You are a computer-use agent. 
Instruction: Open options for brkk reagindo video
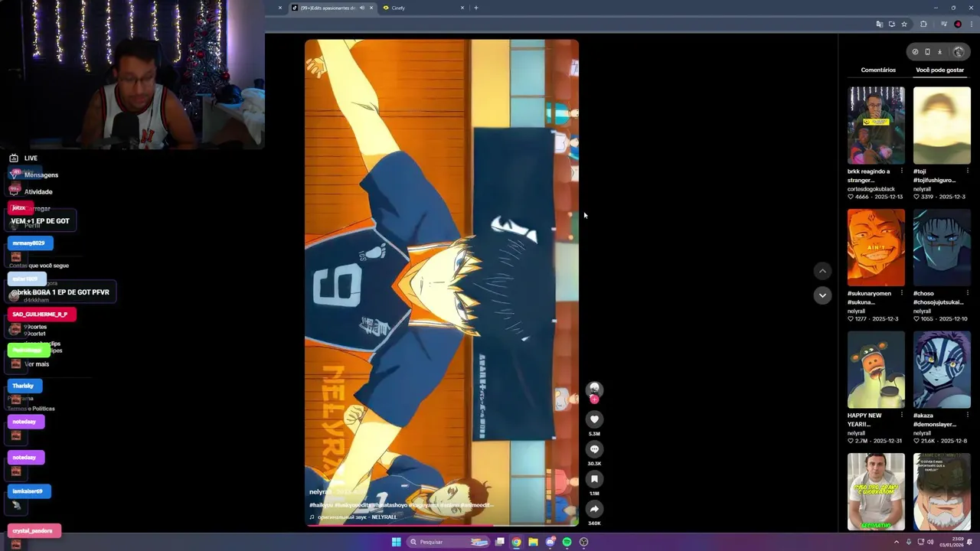902,171
